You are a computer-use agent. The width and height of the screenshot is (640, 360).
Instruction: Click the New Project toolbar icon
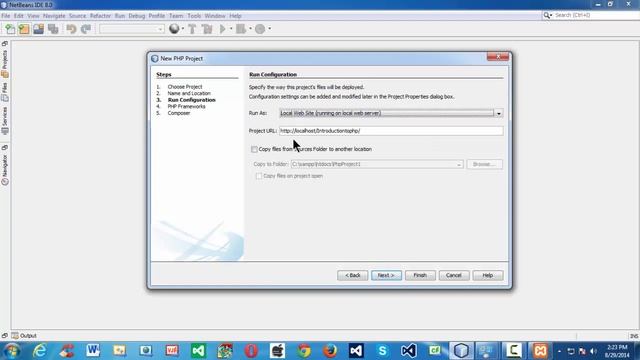(x=24, y=29)
